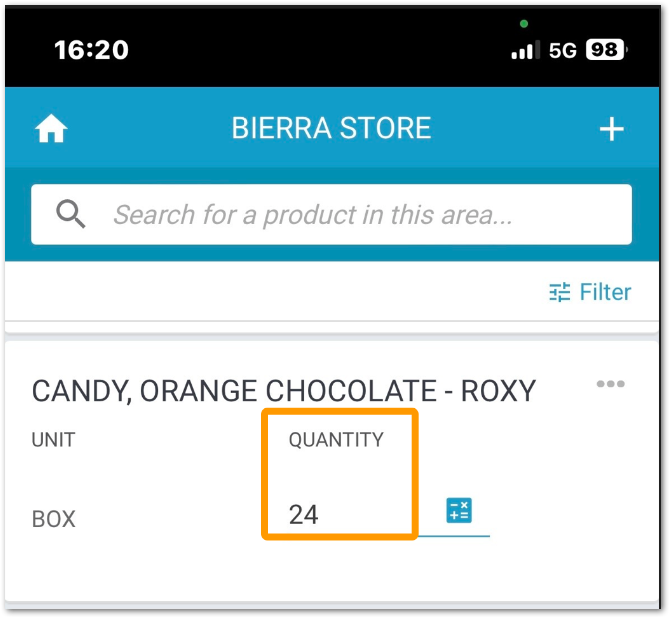
Task: Tap the green microphone indicator dot
Action: (x=524, y=24)
